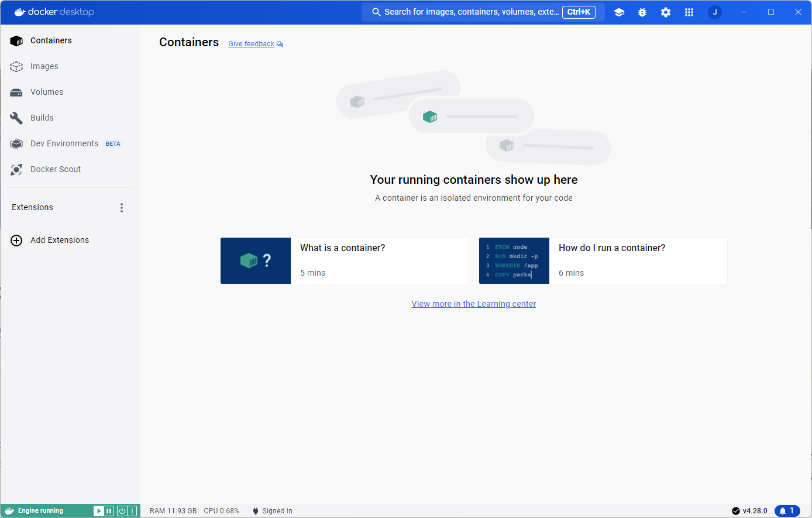
Task: Click the Dockerfile code thumbnail
Action: pos(514,260)
